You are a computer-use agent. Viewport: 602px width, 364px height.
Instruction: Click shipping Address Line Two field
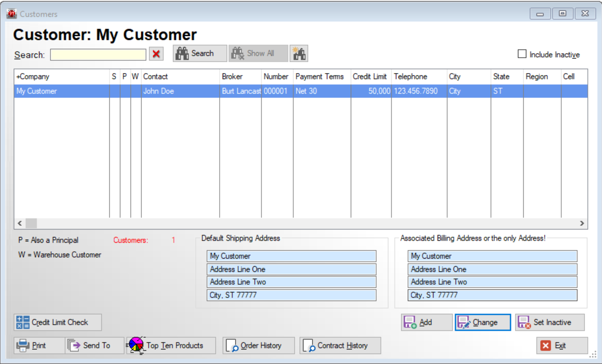pyautogui.click(x=291, y=282)
